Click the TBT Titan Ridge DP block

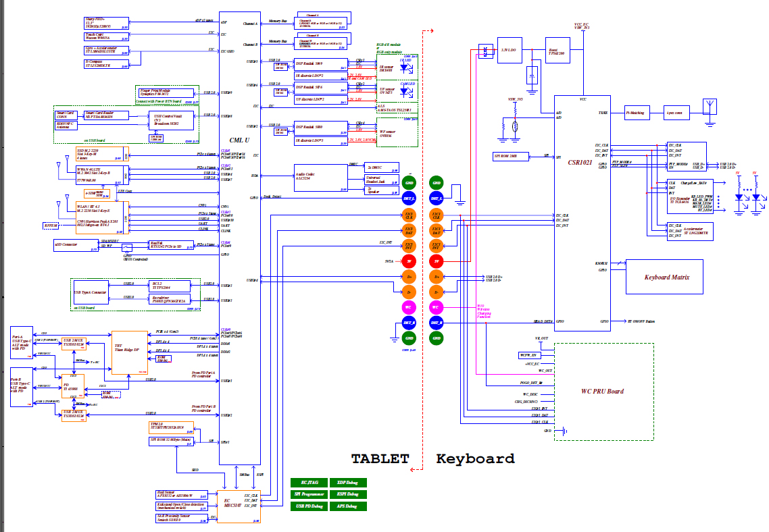(130, 352)
